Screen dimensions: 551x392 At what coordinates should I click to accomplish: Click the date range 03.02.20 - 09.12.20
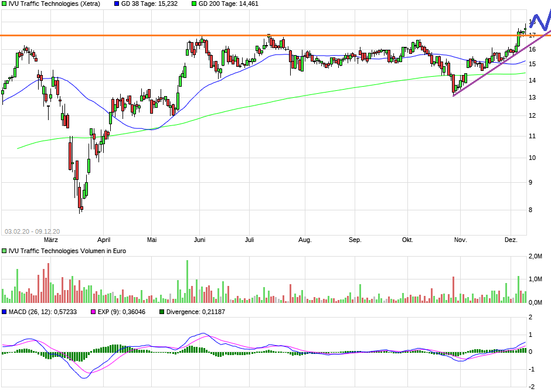pos(32,231)
